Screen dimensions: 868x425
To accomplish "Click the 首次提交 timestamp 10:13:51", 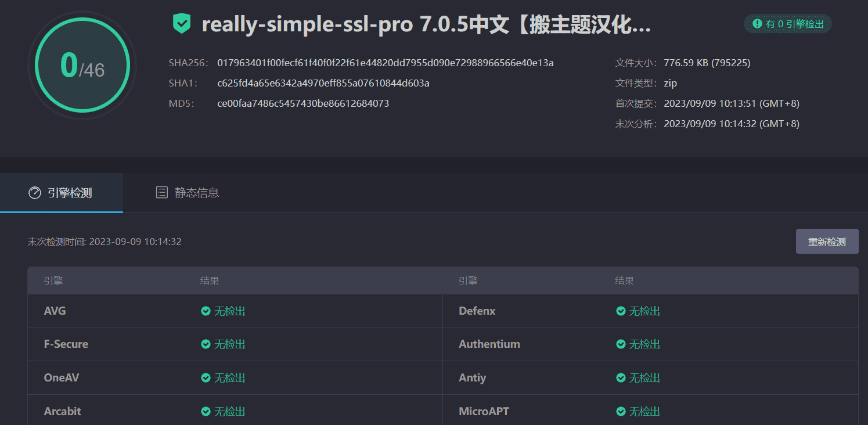I will 732,103.
